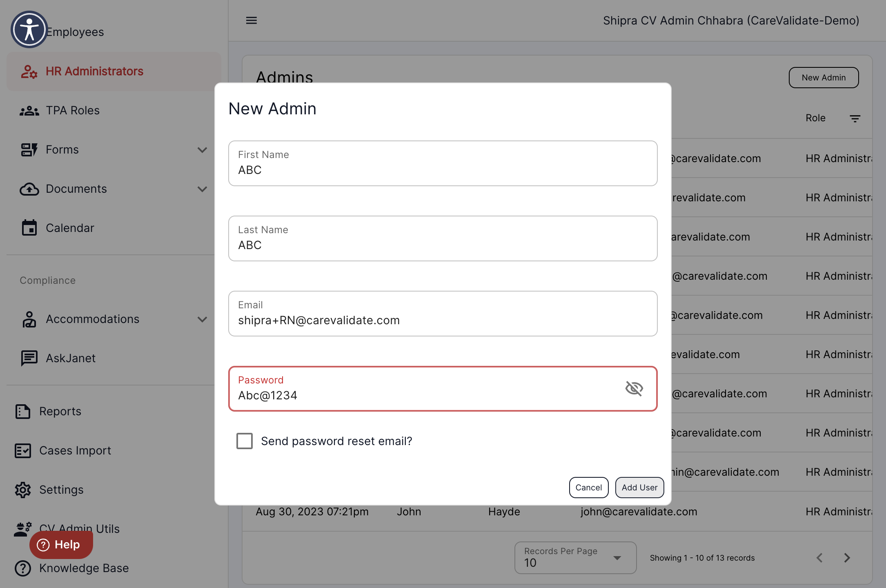Toggle the hamburger menu icon
This screenshot has width=886, height=588.
point(252,20)
